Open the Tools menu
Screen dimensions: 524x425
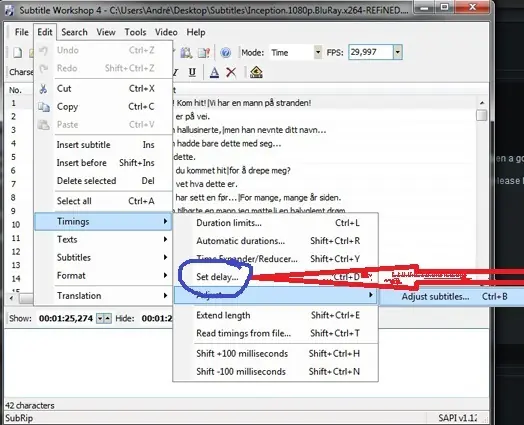click(135, 32)
